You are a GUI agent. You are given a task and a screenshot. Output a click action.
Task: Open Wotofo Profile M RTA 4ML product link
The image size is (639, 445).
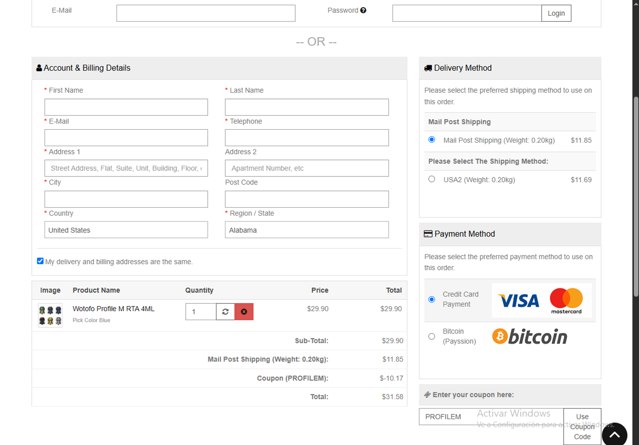pyautogui.click(x=113, y=309)
